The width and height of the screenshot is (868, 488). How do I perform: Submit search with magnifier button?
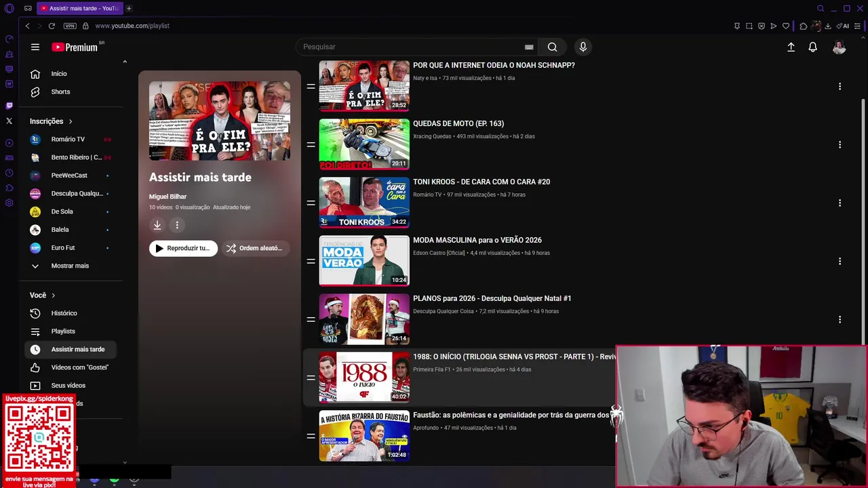point(552,47)
